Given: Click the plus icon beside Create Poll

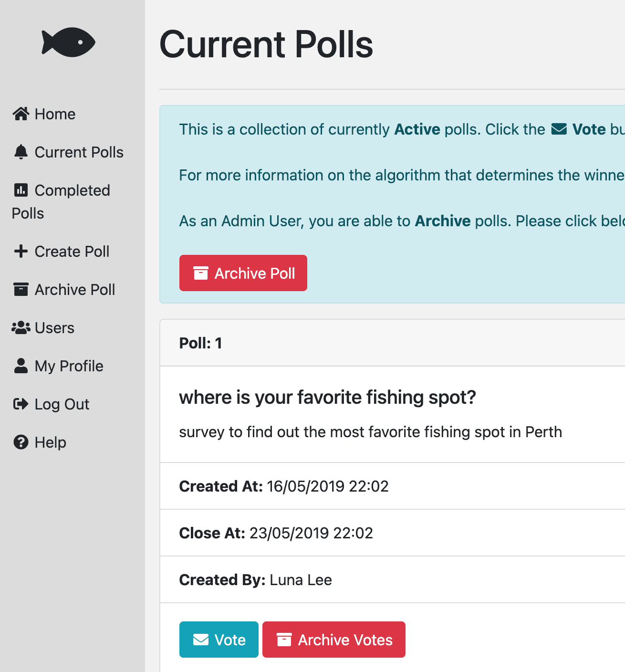Looking at the screenshot, I should click(x=21, y=251).
